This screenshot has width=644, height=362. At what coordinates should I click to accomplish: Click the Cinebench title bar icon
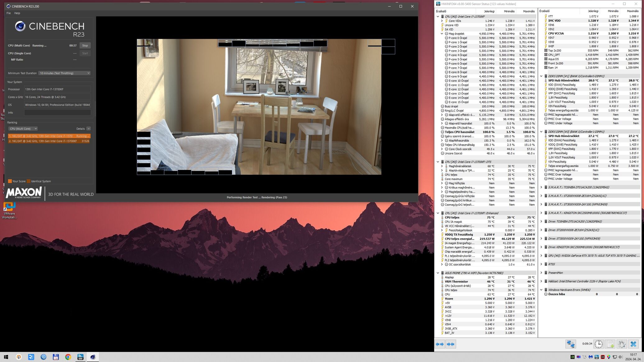tap(8, 6)
